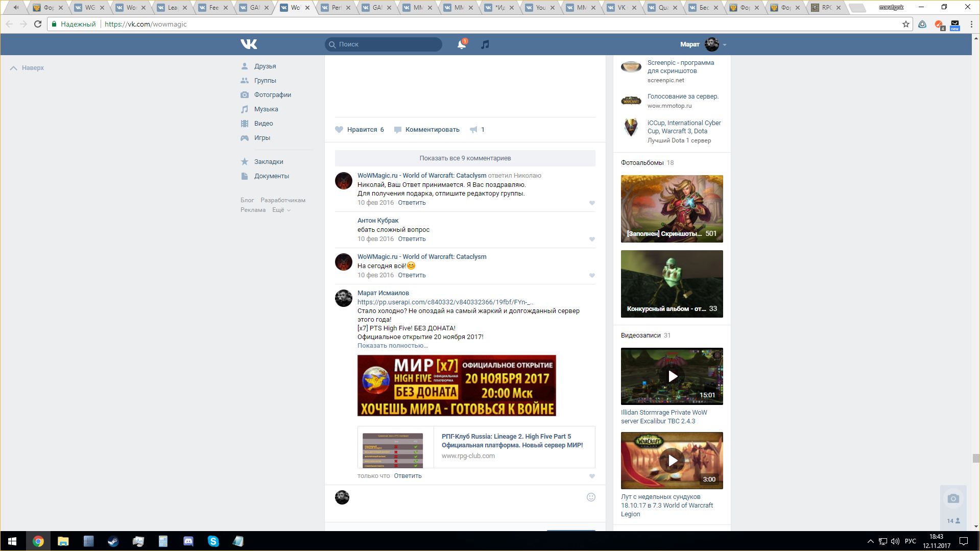This screenshot has height=551, width=980.
Task: Open Steam from the Windows taskbar
Action: pyautogui.click(x=113, y=541)
